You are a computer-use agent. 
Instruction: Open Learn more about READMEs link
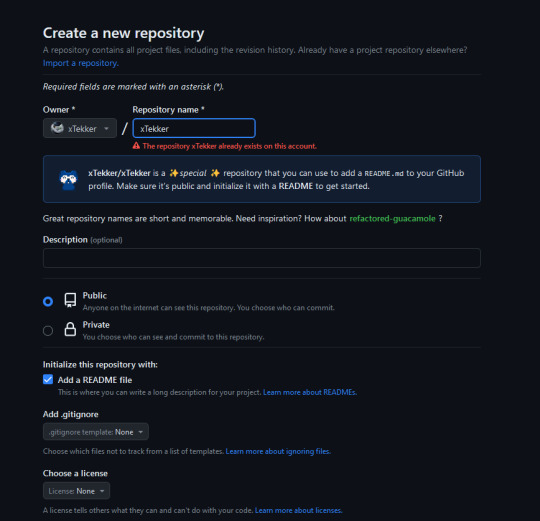(x=310, y=392)
